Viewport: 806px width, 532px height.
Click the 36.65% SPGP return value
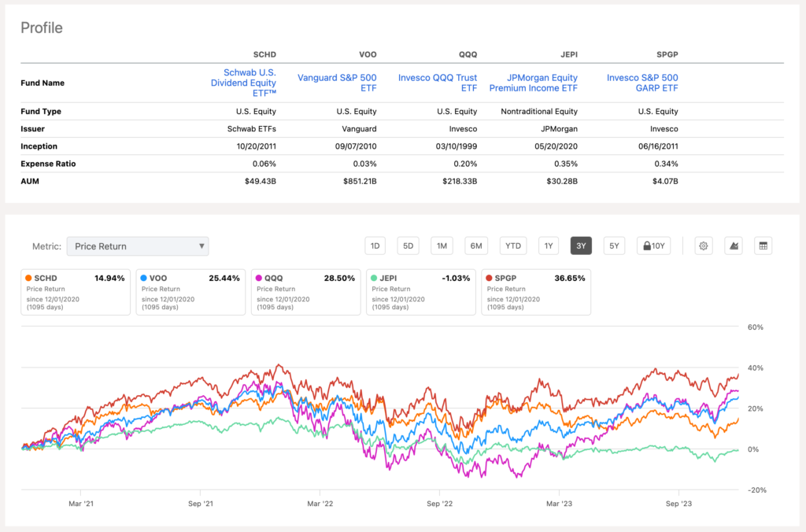tap(570, 278)
